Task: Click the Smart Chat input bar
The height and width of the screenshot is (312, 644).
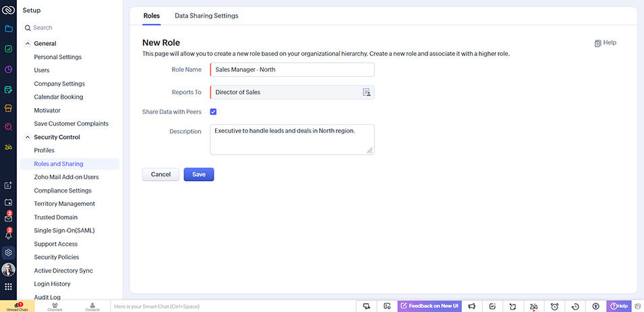Action: coord(234,306)
